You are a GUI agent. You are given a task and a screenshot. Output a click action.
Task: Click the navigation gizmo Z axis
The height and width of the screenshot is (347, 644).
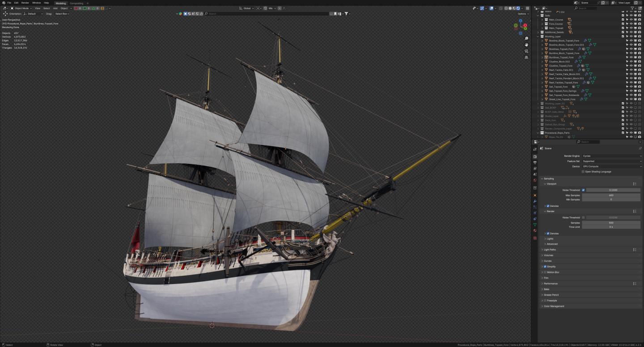[x=521, y=21]
